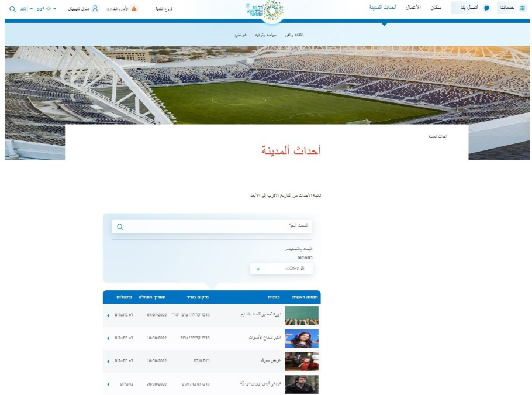Click the free search input field
The height and width of the screenshot is (395, 532).
[x=212, y=226]
